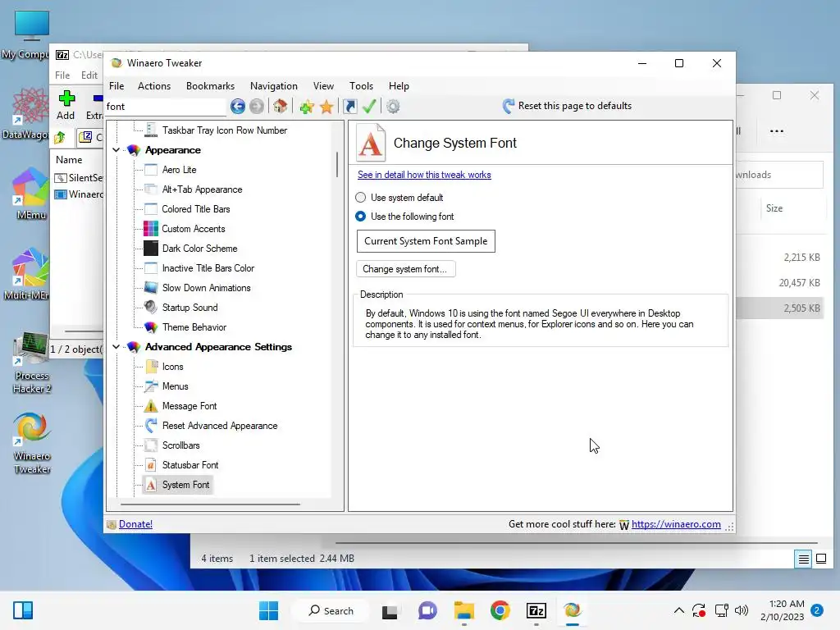Click the tree panel vertical scrollbar
Screen dimensions: 840x630
[x=337, y=164]
